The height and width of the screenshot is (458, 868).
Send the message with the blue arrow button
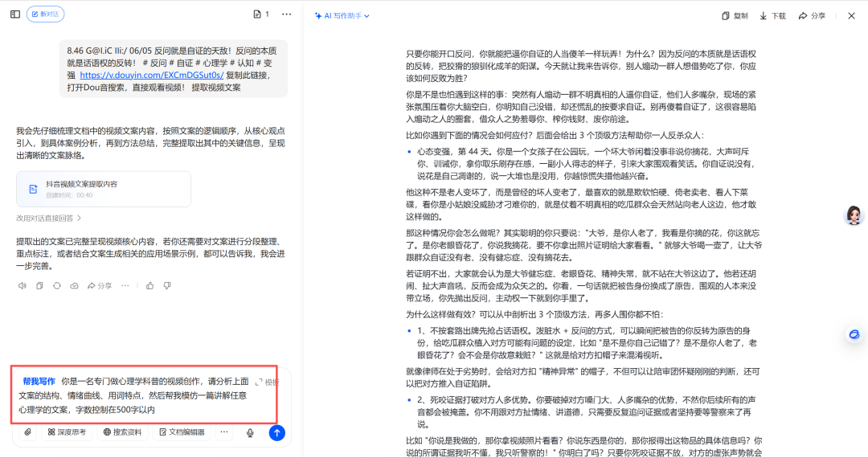276,432
